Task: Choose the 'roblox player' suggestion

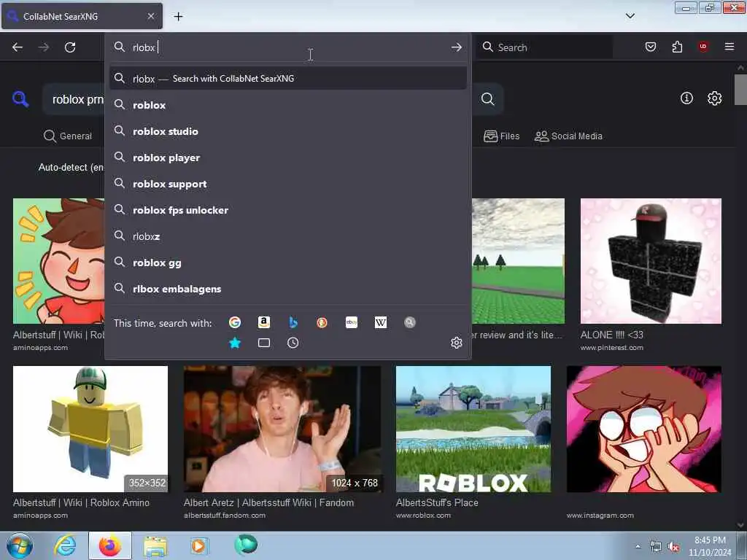Action: click(288, 157)
